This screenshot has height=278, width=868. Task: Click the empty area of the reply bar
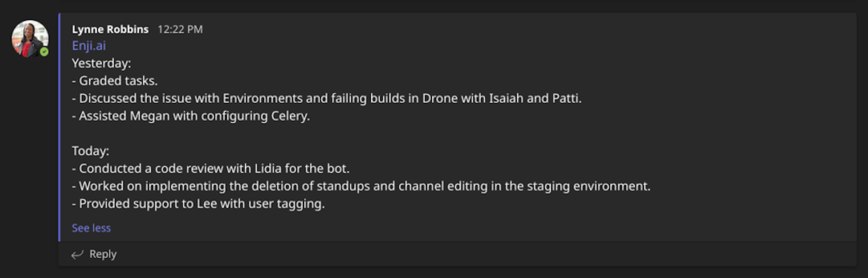coord(466,254)
